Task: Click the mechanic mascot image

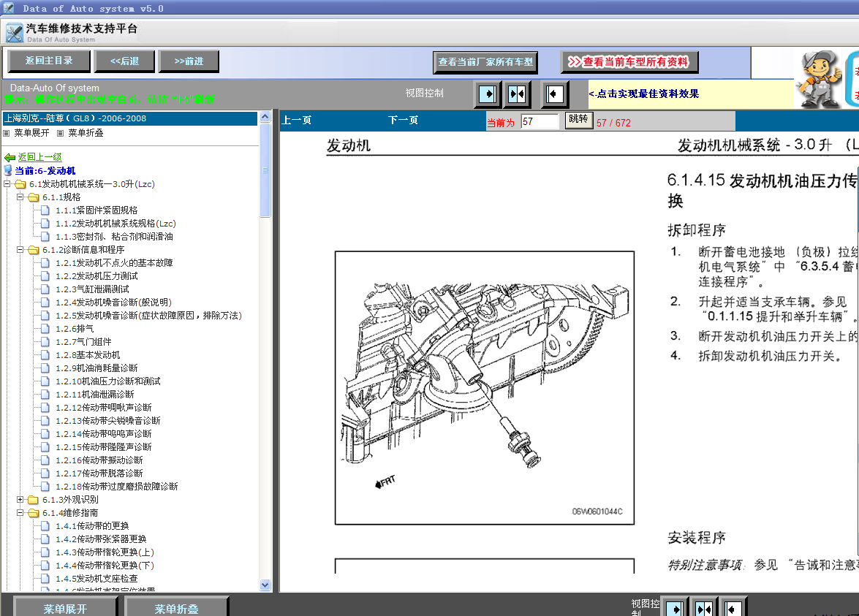Action: click(819, 79)
